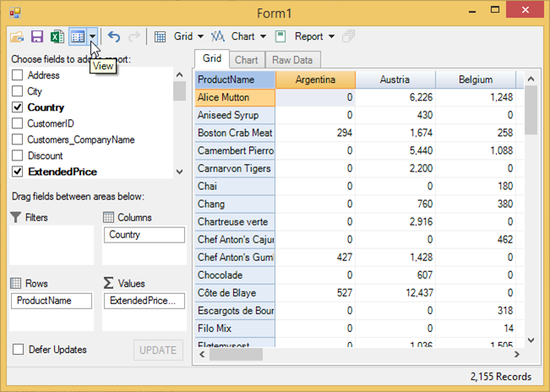The image size is (550, 392).
Task: Click the Undo arrow icon
Action: [114, 37]
